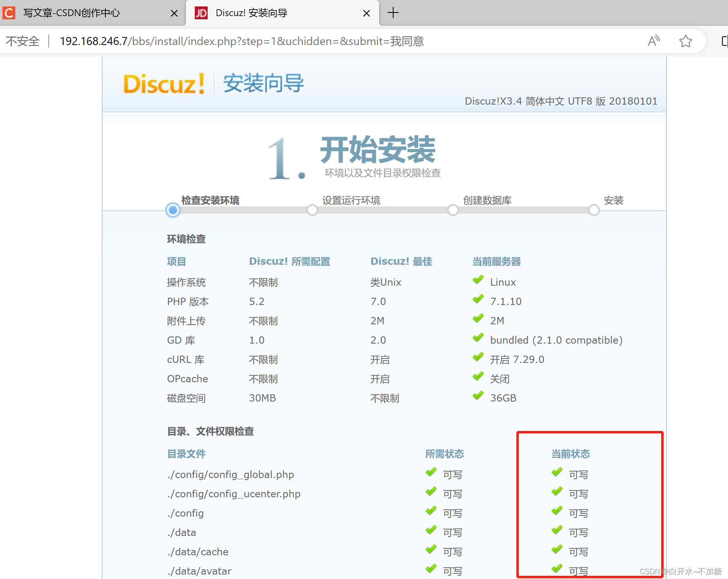
Task: Click the green check mark next to Linux
Action: (478, 280)
